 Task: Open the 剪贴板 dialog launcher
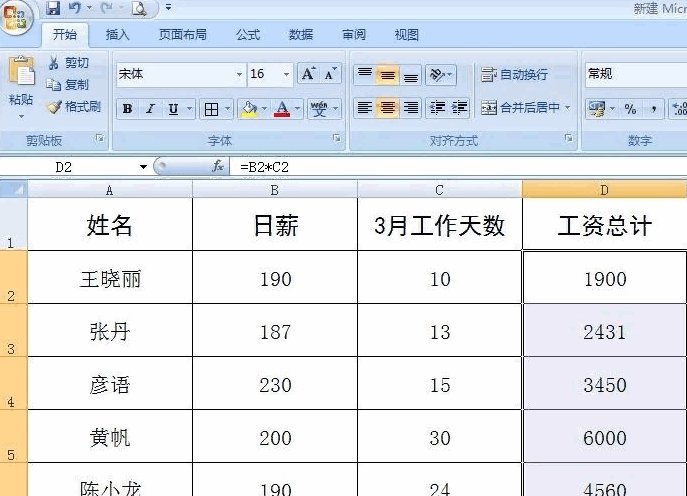pos(100,138)
